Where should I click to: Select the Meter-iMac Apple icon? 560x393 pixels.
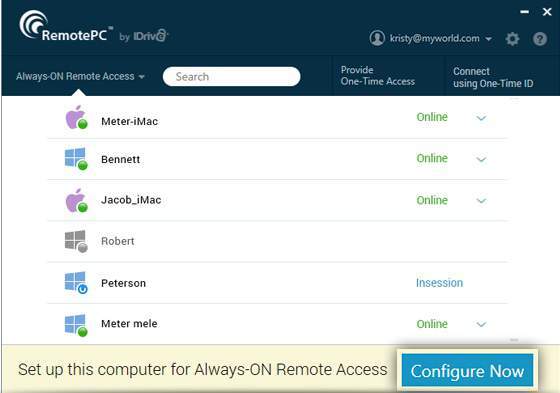pos(76,117)
